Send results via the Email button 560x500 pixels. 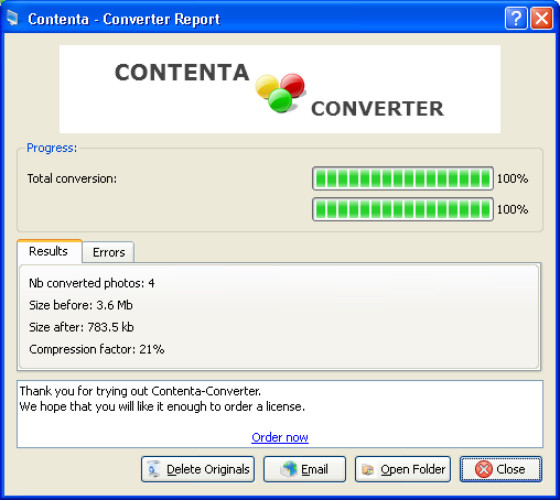(305, 469)
